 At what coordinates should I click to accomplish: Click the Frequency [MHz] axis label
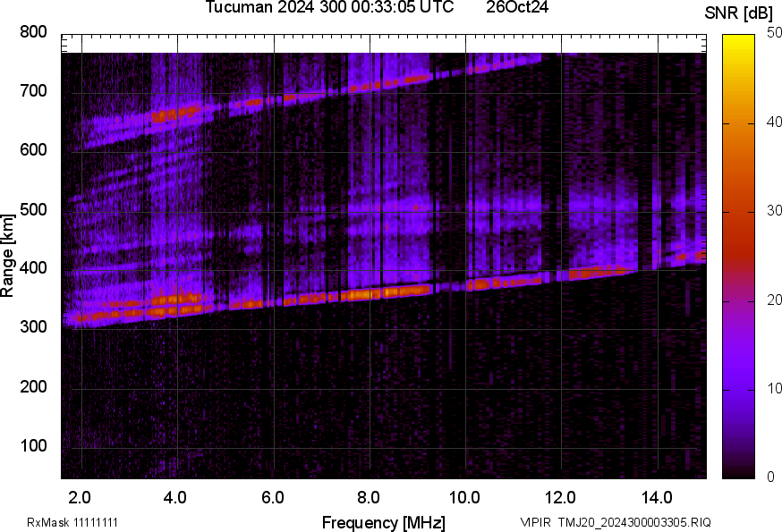pyautogui.click(x=383, y=522)
